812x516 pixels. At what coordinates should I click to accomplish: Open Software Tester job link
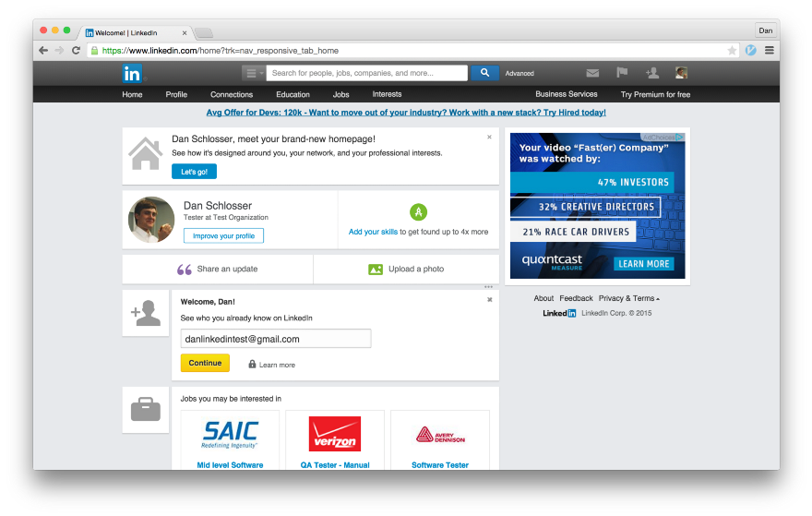point(440,465)
